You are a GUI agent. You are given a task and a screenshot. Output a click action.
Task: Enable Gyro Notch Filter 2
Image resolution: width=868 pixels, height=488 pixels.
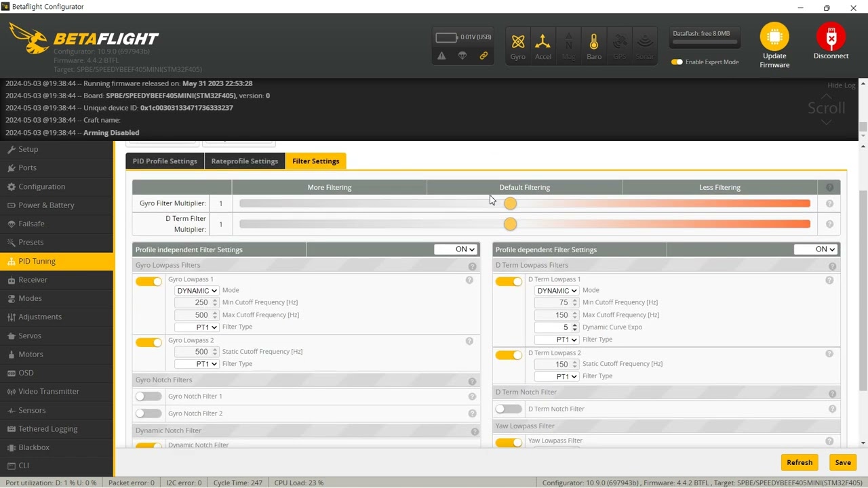point(149,413)
